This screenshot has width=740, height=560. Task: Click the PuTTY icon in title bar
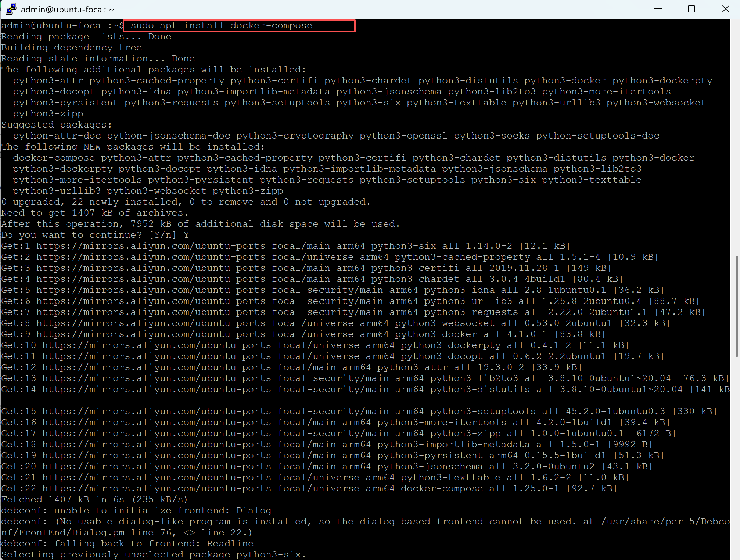point(11,9)
